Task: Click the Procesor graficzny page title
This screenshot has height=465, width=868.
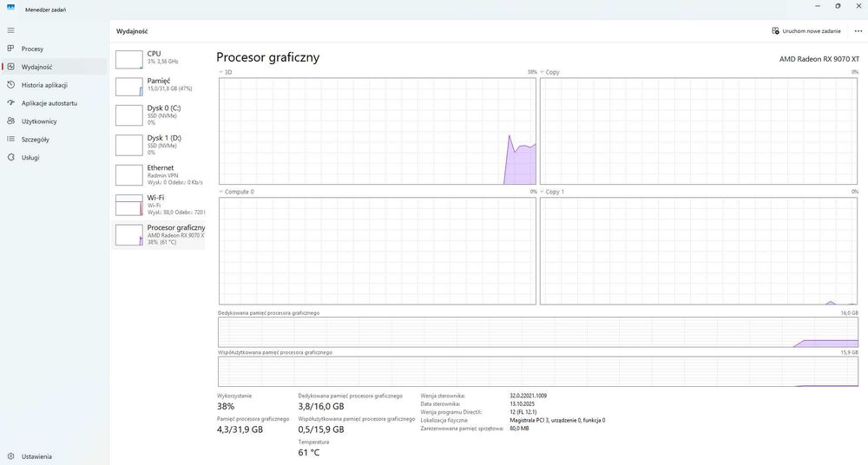Action: 268,57
